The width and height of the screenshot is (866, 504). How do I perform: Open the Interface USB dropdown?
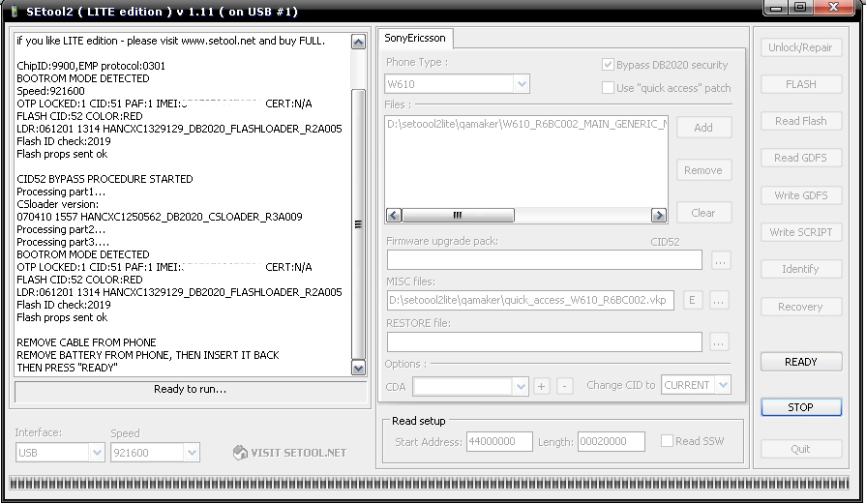[x=97, y=453]
